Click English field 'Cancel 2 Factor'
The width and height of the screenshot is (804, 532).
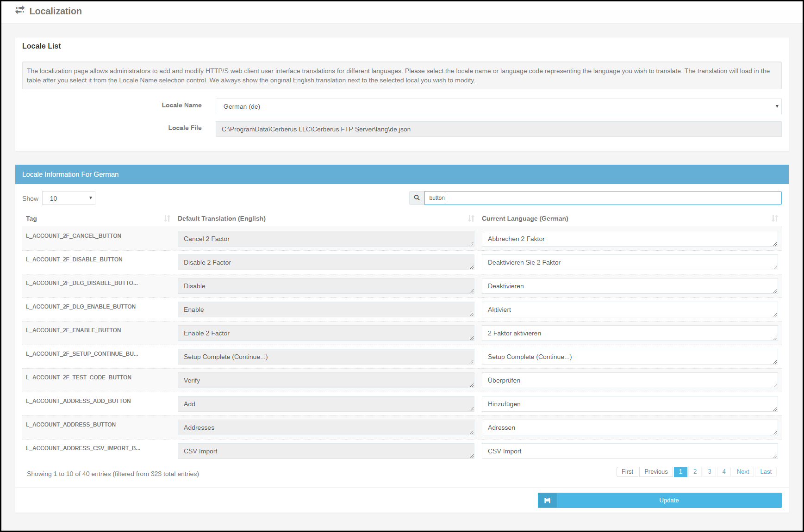326,239
